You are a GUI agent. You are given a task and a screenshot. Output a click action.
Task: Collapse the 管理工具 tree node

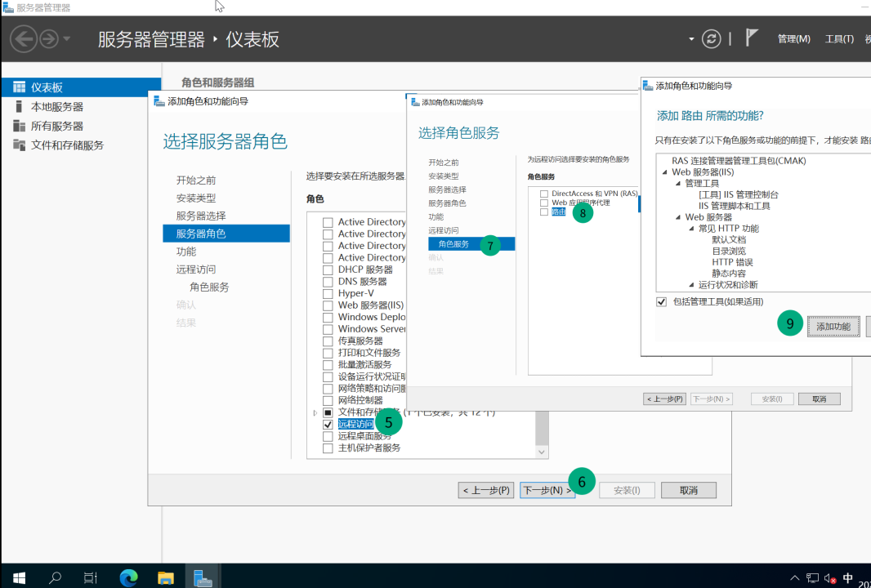pyautogui.click(x=677, y=183)
